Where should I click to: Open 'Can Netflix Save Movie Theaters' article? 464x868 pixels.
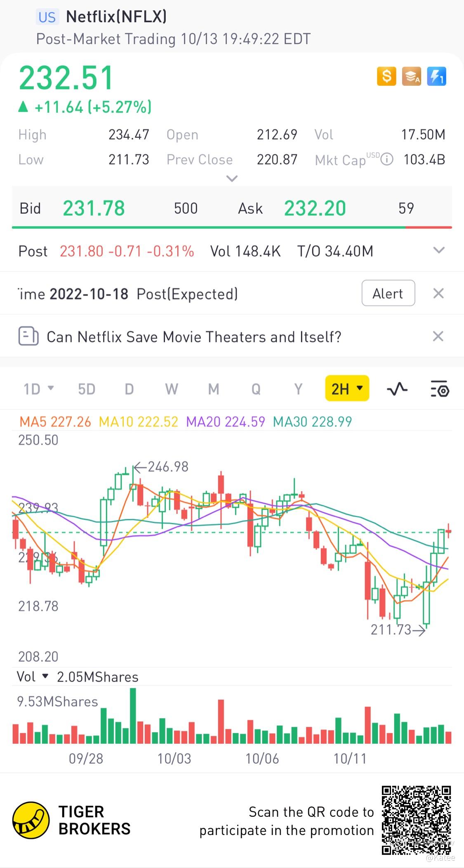pos(194,337)
